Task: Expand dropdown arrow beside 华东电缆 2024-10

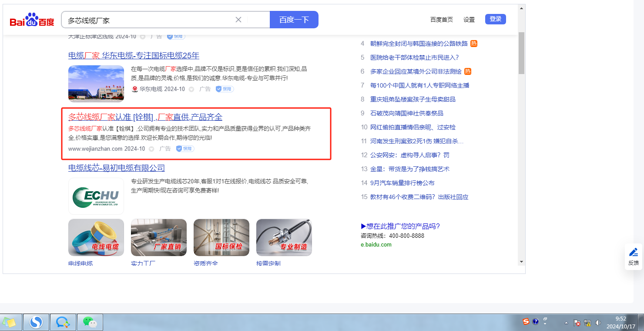Action: (x=191, y=89)
